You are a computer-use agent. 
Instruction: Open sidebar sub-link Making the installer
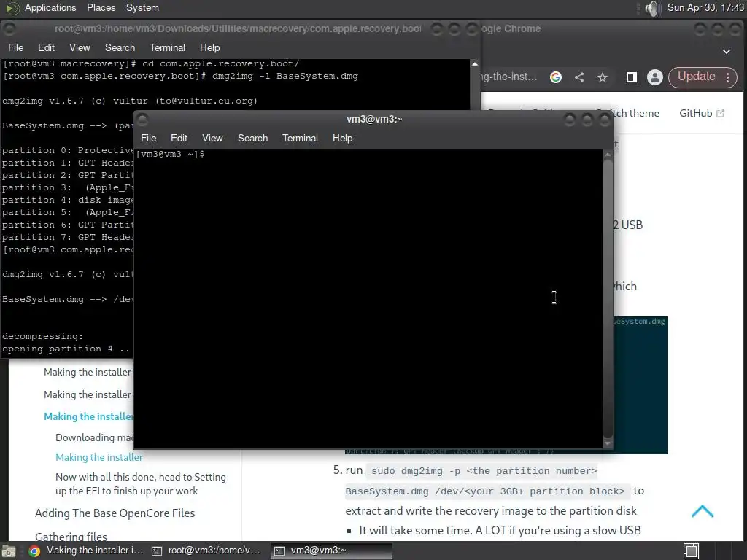[x=99, y=457]
